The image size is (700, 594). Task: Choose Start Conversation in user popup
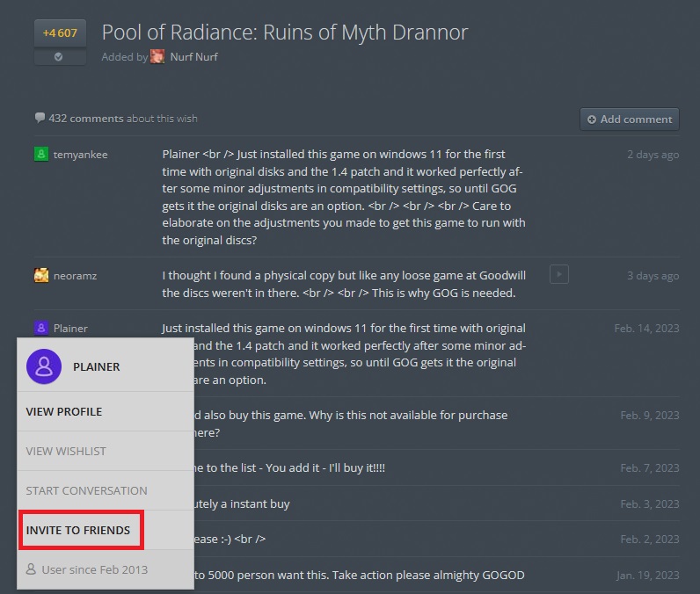[106, 490]
